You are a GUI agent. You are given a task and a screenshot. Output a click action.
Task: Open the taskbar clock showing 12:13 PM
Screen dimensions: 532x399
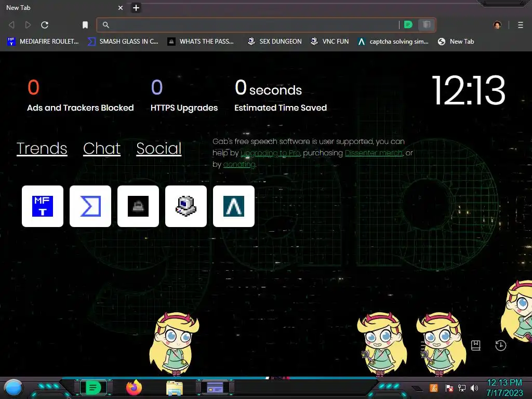(x=504, y=388)
